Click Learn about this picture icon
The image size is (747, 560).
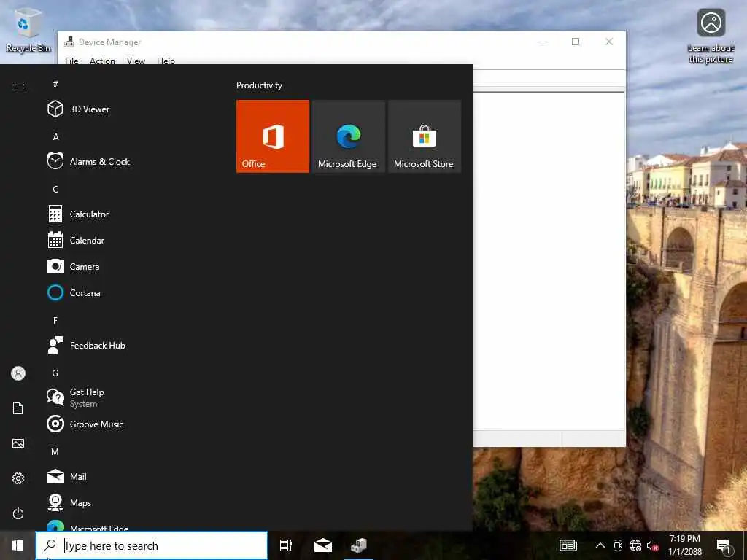tap(711, 36)
